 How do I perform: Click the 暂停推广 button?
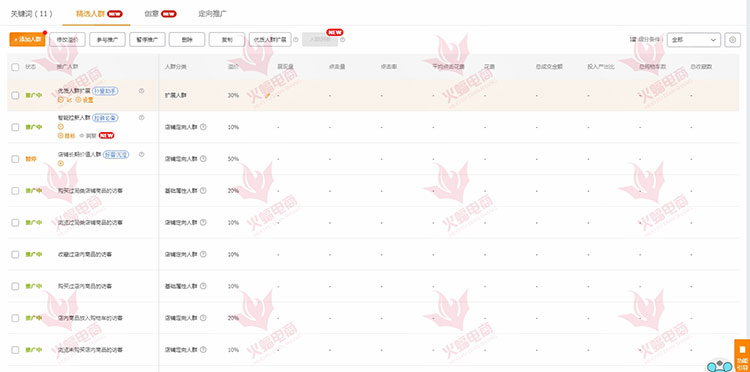click(147, 40)
